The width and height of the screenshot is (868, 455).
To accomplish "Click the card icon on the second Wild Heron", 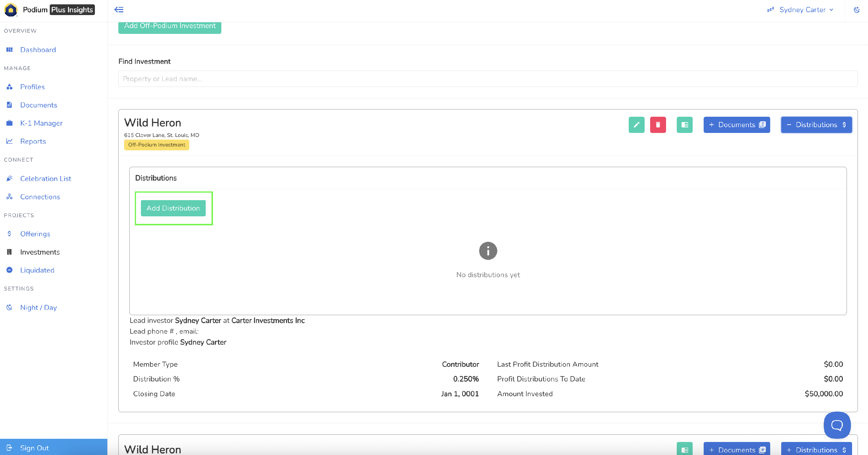I will tap(684, 449).
